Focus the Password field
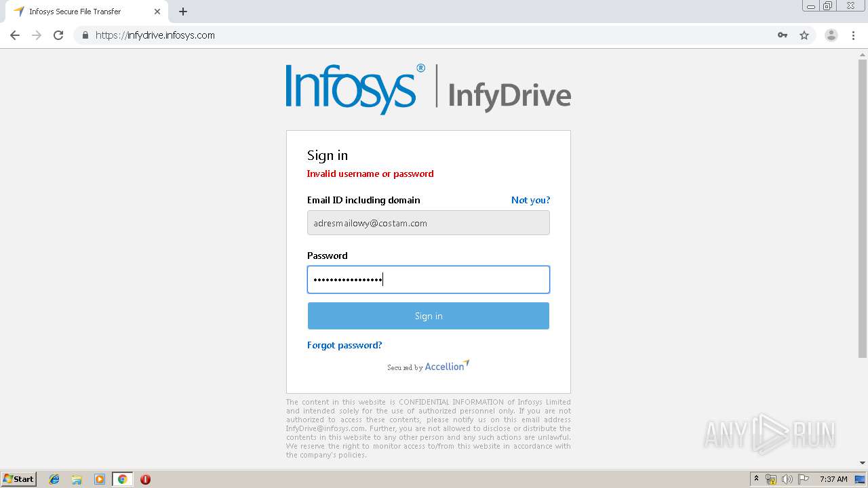 [x=429, y=279]
